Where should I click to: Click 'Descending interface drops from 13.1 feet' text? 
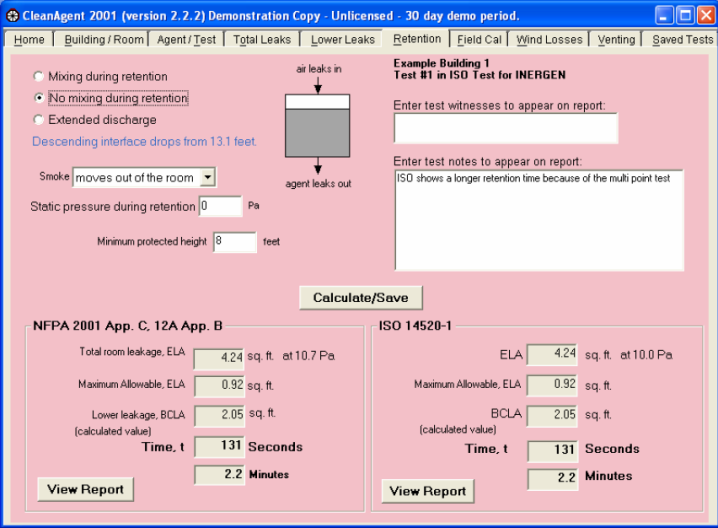[x=144, y=142]
